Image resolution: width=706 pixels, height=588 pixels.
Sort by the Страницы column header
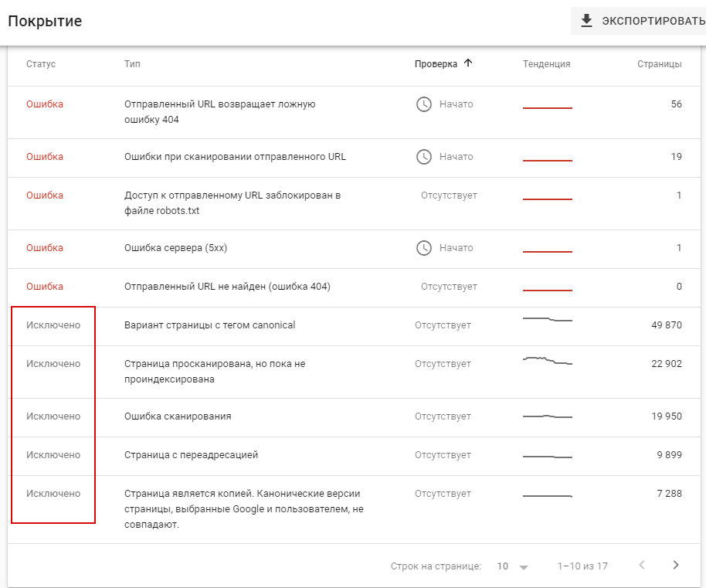[659, 64]
